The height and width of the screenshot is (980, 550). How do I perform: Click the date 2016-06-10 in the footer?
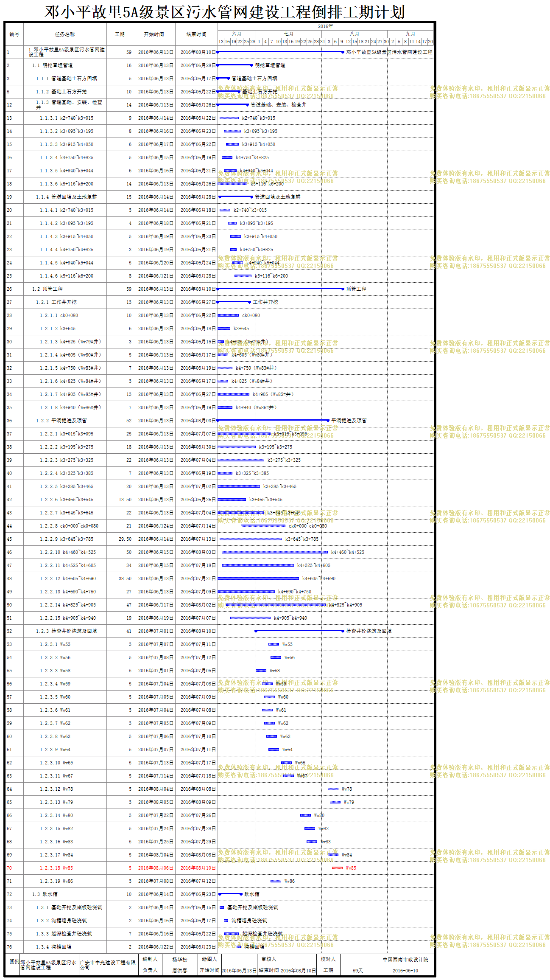point(405,970)
